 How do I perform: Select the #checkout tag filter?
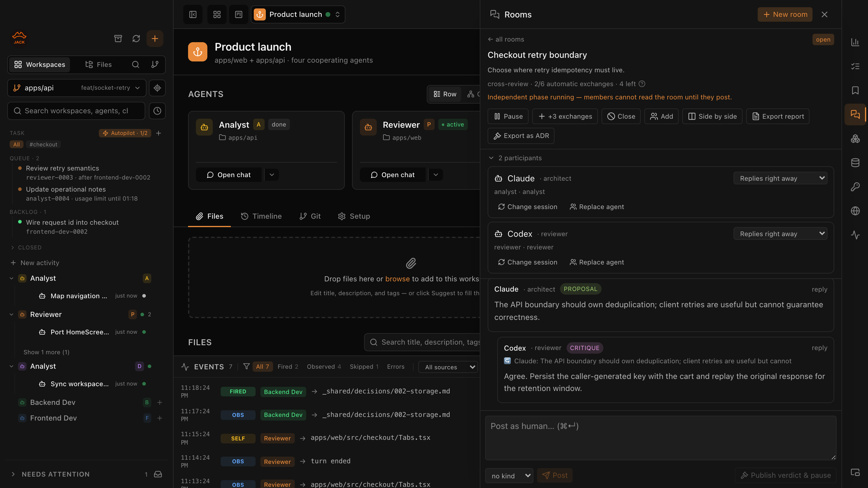[x=43, y=145]
